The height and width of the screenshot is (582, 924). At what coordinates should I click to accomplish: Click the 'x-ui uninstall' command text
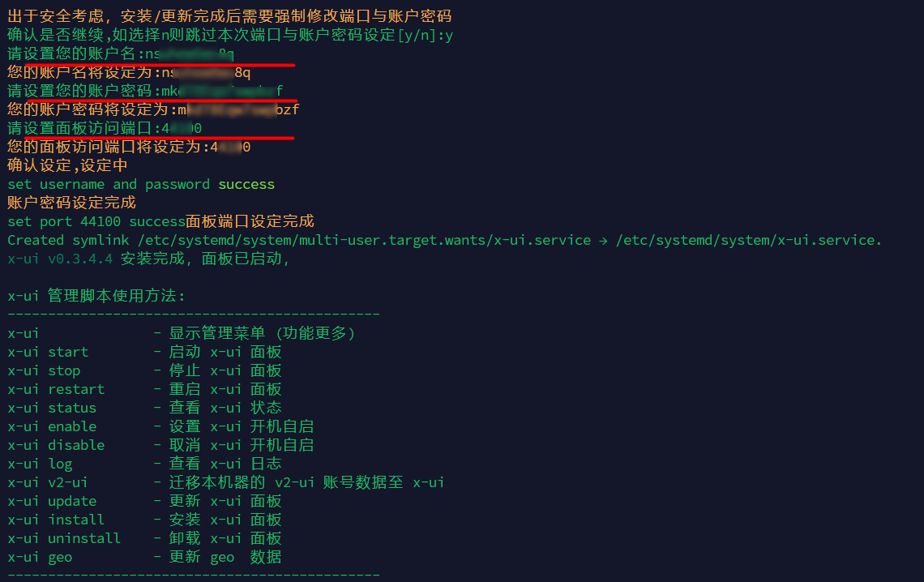(64, 538)
